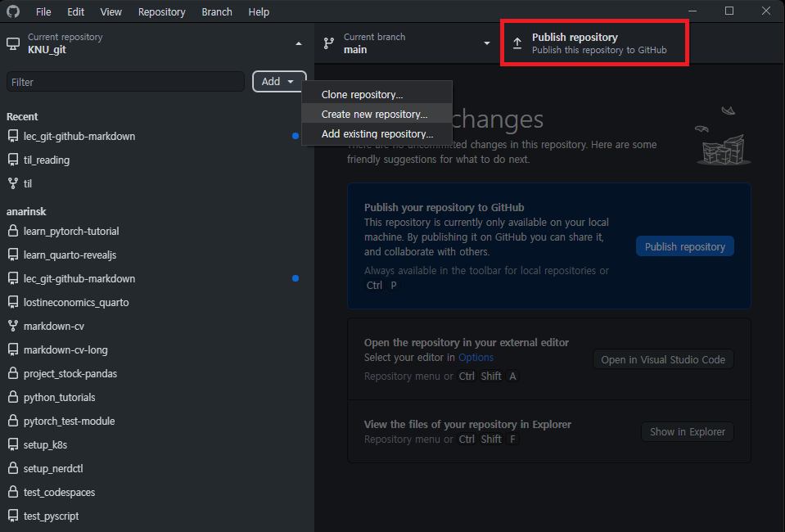Open the Help menu
Image resolution: width=785 pixels, height=532 pixels.
[x=259, y=11]
